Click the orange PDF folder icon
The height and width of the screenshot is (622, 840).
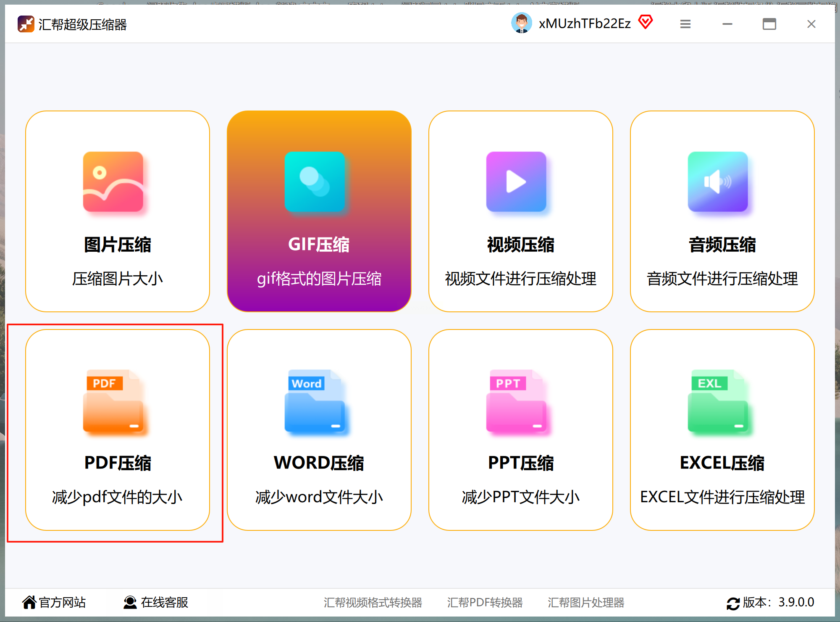click(x=113, y=401)
